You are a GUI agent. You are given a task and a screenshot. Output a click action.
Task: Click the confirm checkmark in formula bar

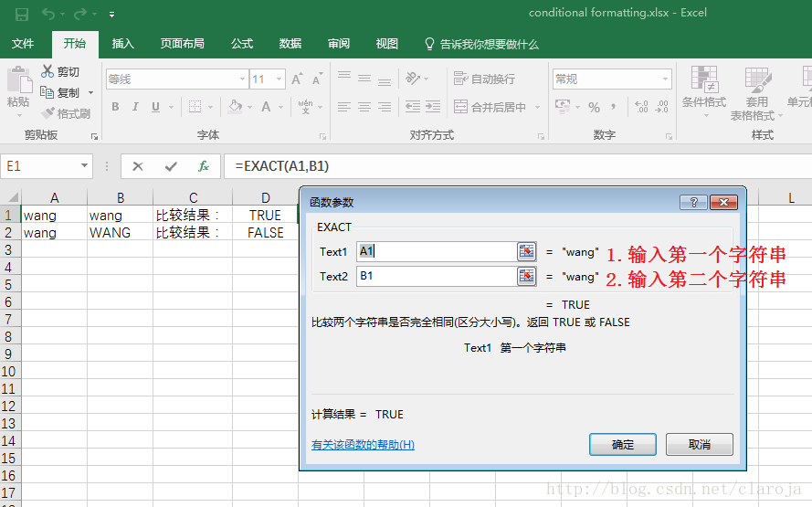point(171,166)
